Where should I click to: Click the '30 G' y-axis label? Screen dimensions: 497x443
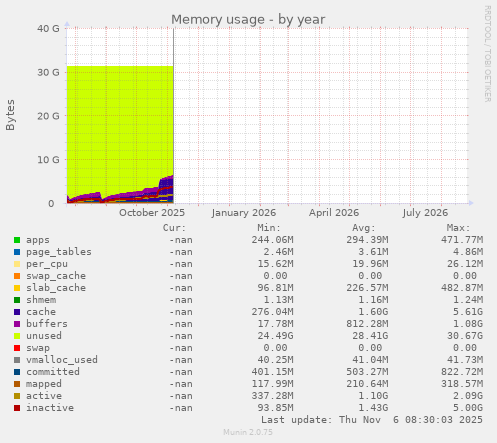tap(48, 72)
